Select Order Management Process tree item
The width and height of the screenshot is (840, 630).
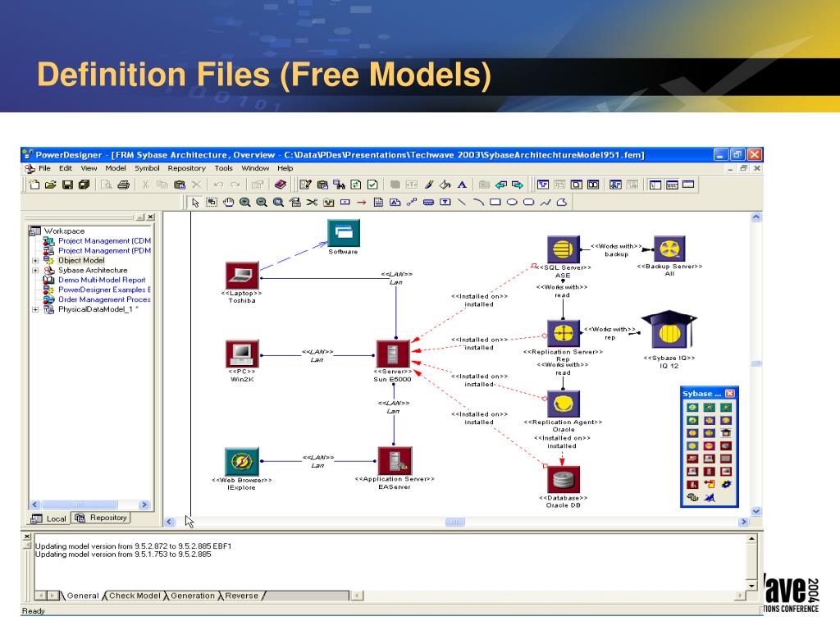pos(104,299)
